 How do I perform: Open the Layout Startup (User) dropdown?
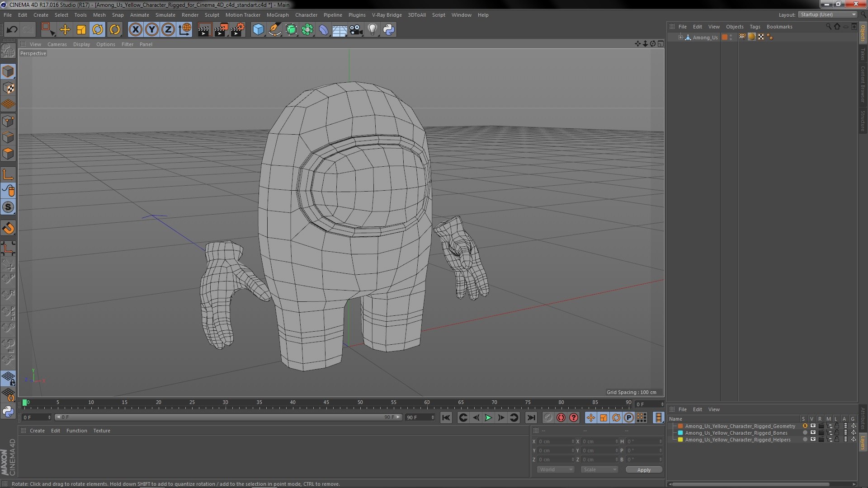tap(827, 15)
